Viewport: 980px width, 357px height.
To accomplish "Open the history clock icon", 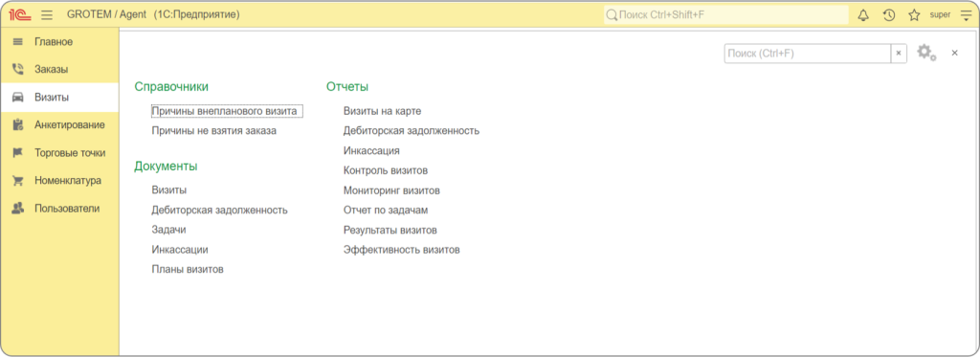I will click(889, 15).
